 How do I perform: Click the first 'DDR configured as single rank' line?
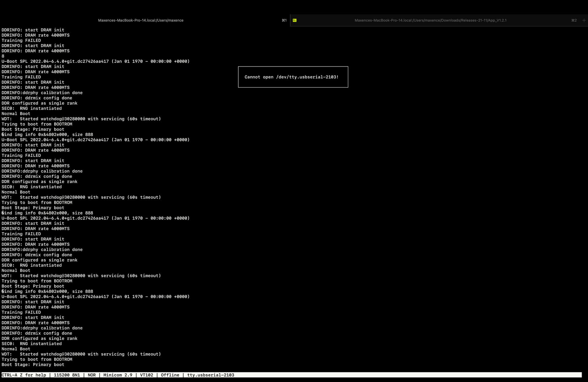pos(39,103)
